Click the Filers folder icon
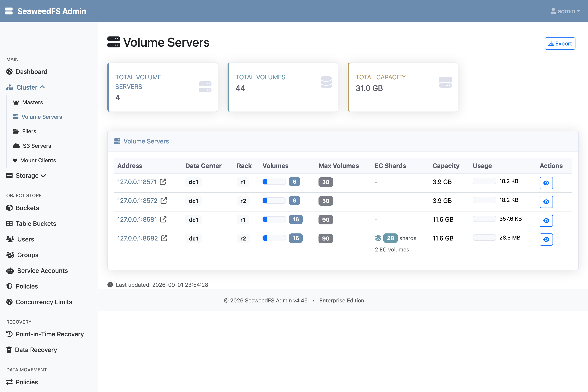The height and width of the screenshot is (392, 588). point(16,131)
